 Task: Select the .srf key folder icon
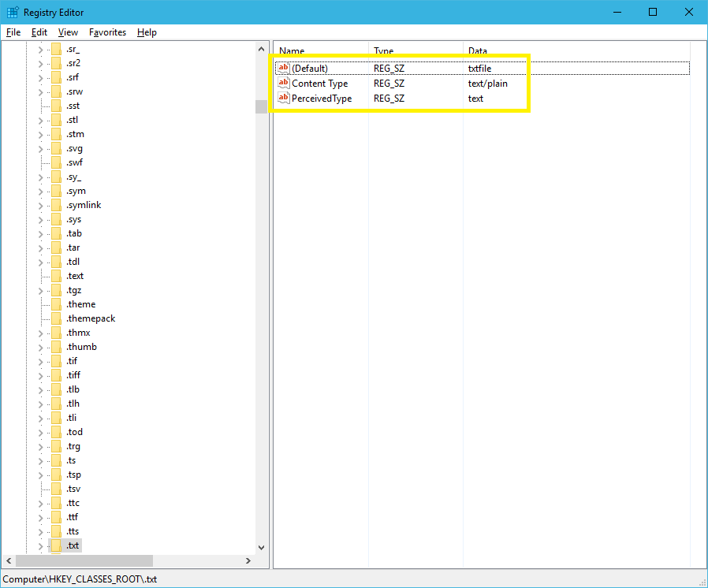click(x=57, y=77)
